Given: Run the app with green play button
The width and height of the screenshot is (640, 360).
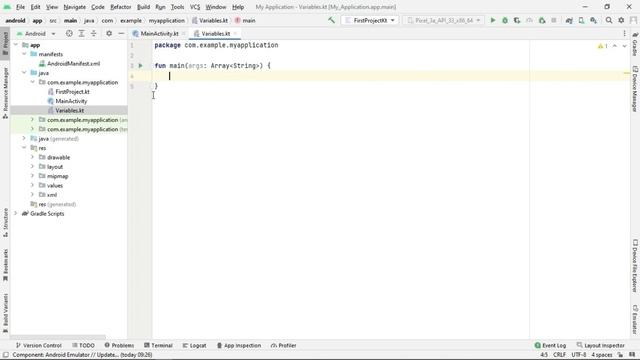Looking at the screenshot, I should (x=493, y=20).
